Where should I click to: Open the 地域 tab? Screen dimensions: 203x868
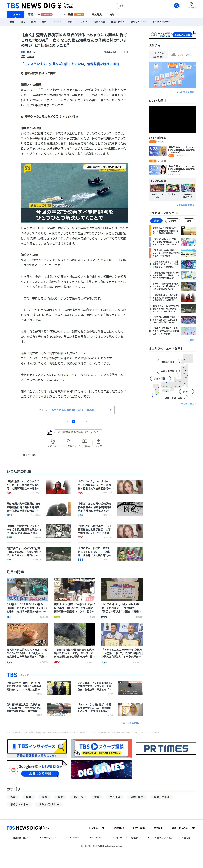[x=112, y=15]
